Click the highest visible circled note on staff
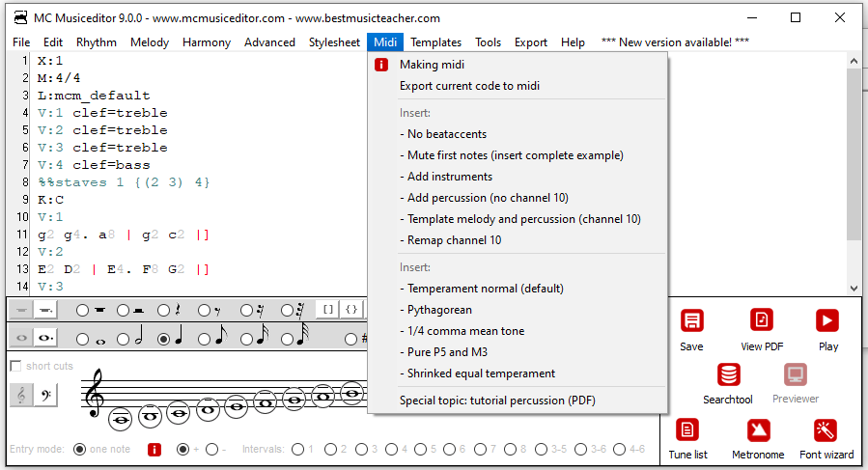 [x=352, y=394]
